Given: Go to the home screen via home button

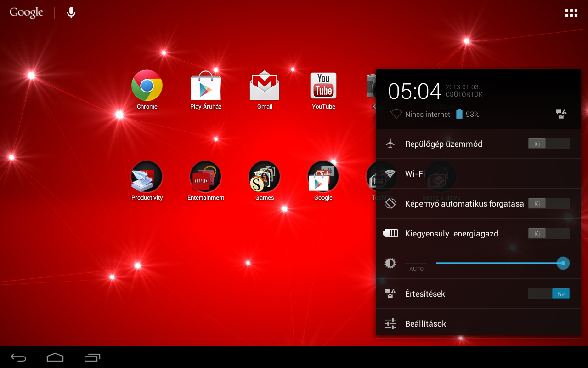Looking at the screenshot, I should (55, 357).
